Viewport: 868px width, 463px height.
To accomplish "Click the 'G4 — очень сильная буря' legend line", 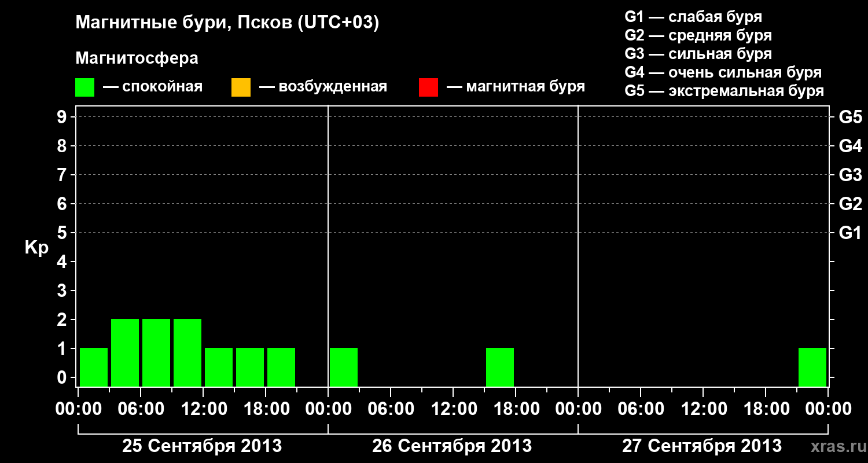I will [x=723, y=72].
